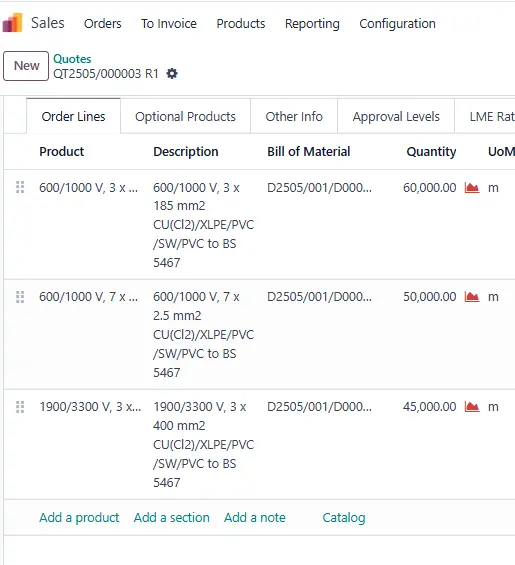515x565 pixels.
Task: Go back via the Quotes breadcrumb
Action: coord(72,59)
